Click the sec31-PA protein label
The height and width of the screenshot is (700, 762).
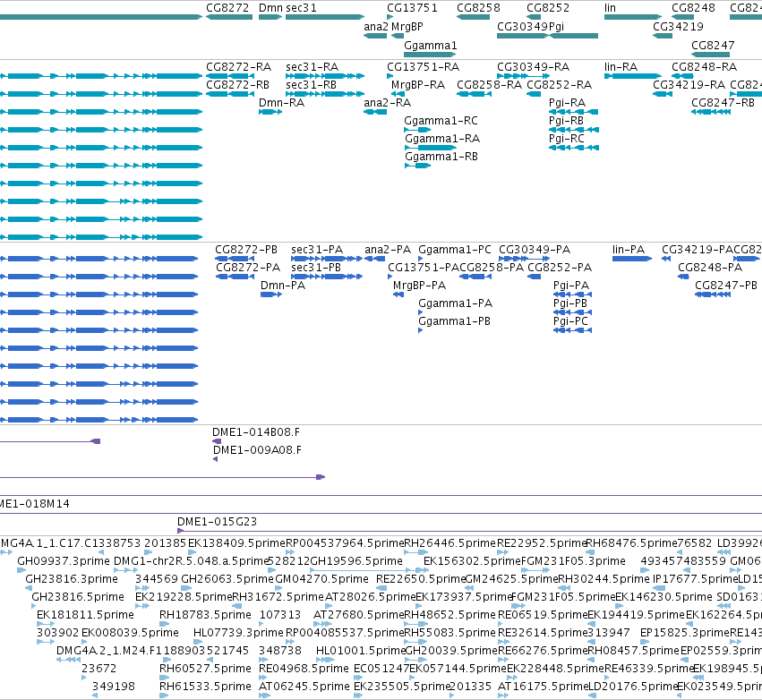click(317, 249)
